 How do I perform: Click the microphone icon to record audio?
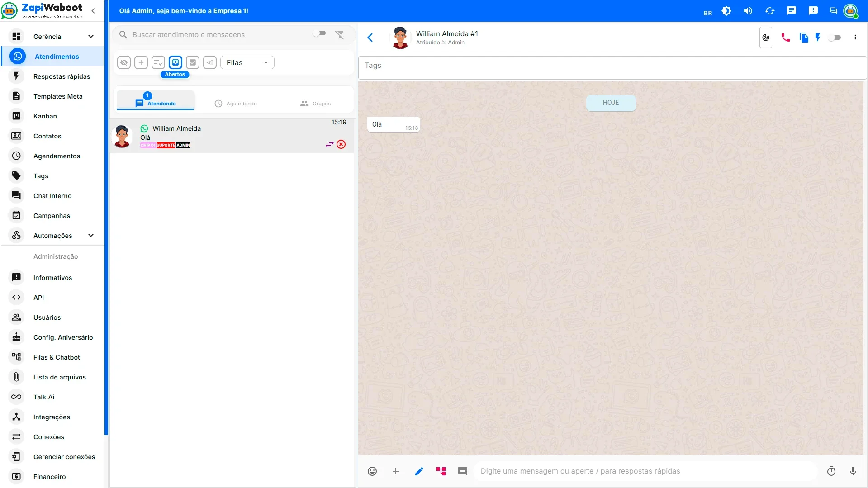tap(853, 471)
